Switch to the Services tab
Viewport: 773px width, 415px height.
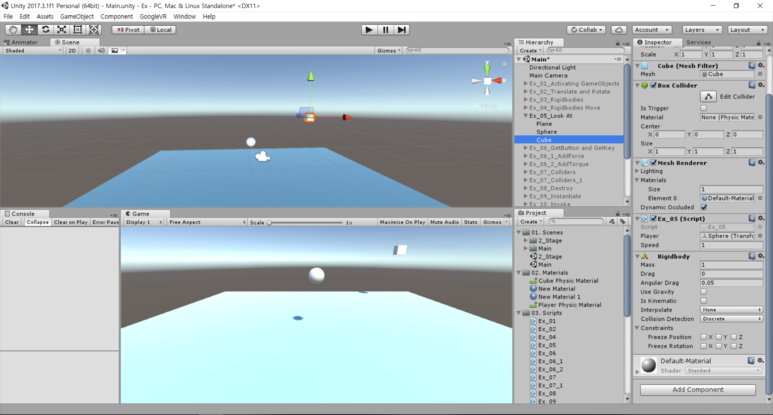[x=699, y=42]
